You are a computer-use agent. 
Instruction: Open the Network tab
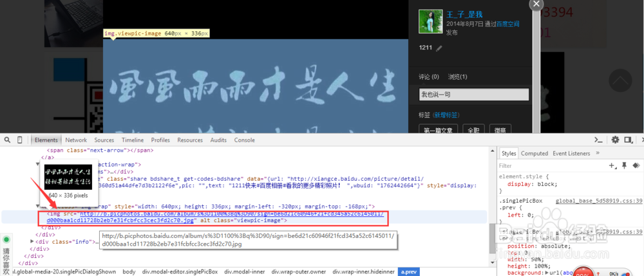tap(76, 140)
